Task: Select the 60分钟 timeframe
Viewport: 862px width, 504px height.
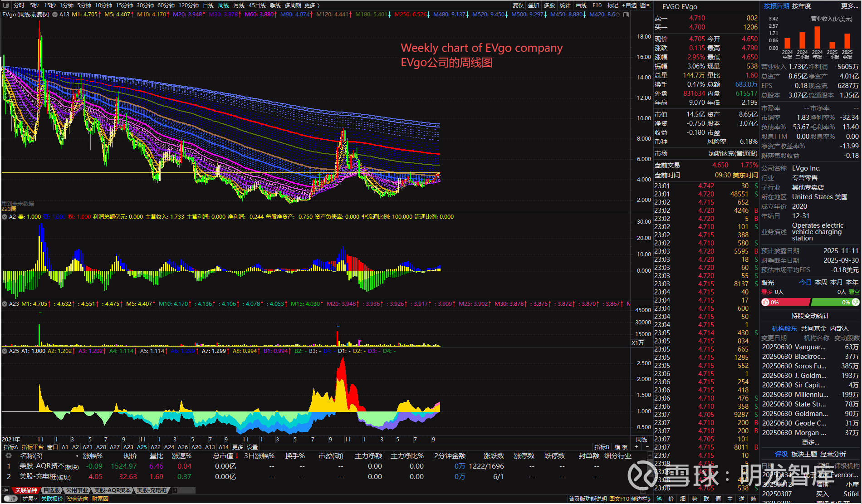Action: coord(166,5)
